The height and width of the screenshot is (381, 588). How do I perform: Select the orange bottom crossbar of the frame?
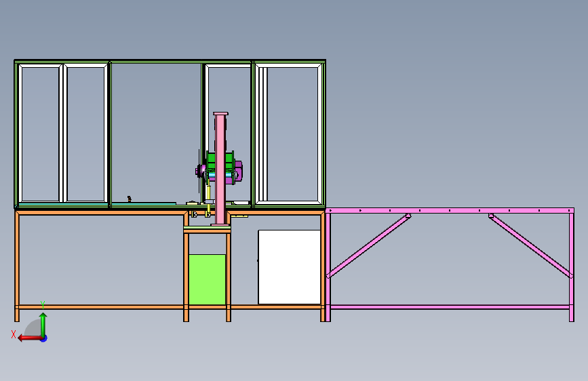coord(170,307)
